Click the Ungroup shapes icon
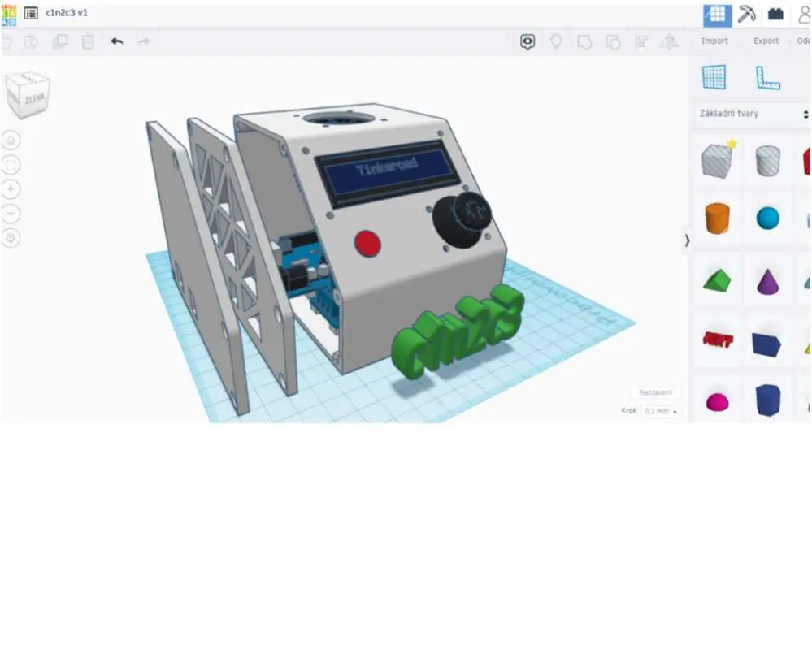812x658 pixels. tap(613, 42)
